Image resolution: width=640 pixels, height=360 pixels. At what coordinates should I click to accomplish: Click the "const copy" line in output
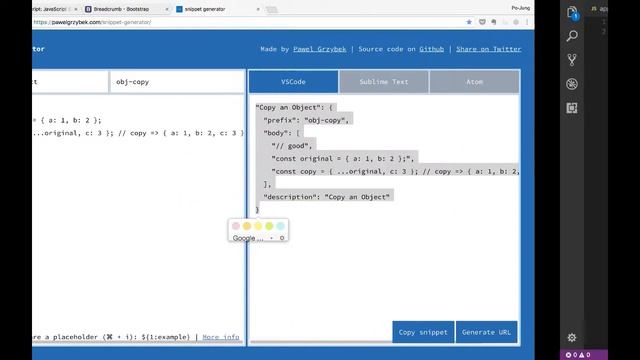pyautogui.click(x=395, y=171)
